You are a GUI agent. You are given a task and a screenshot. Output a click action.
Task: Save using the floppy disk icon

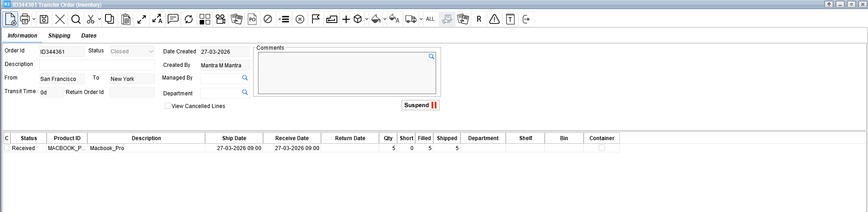(x=44, y=19)
